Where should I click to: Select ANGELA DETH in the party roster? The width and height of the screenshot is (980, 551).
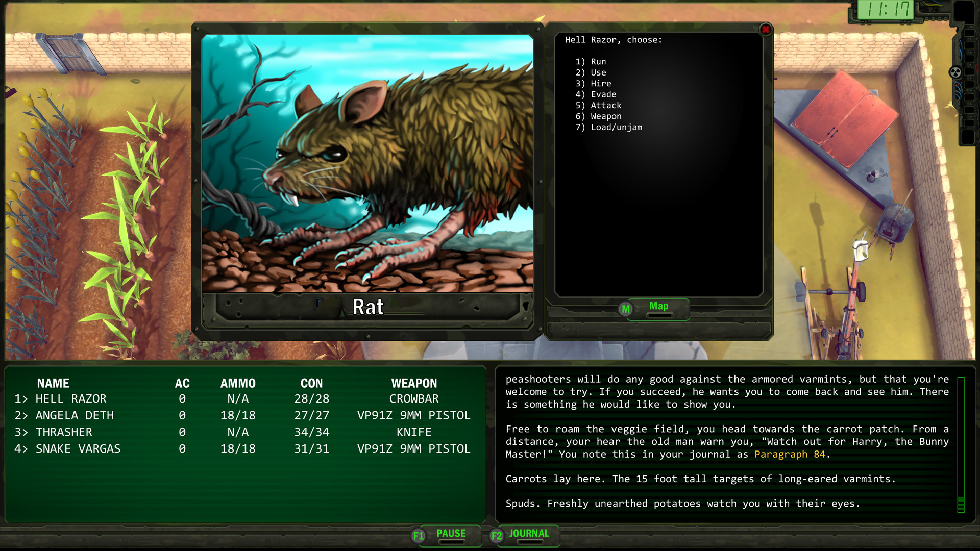[x=75, y=415]
